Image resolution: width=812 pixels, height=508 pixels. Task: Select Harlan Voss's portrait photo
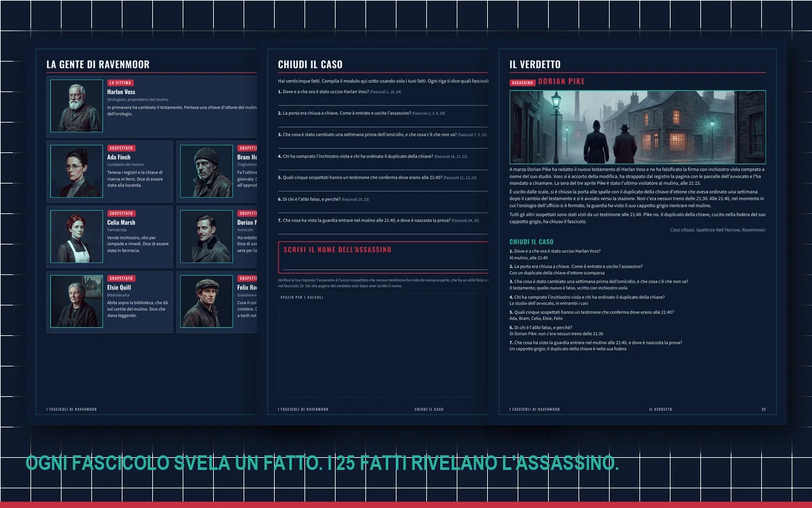pyautogui.click(x=77, y=106)
